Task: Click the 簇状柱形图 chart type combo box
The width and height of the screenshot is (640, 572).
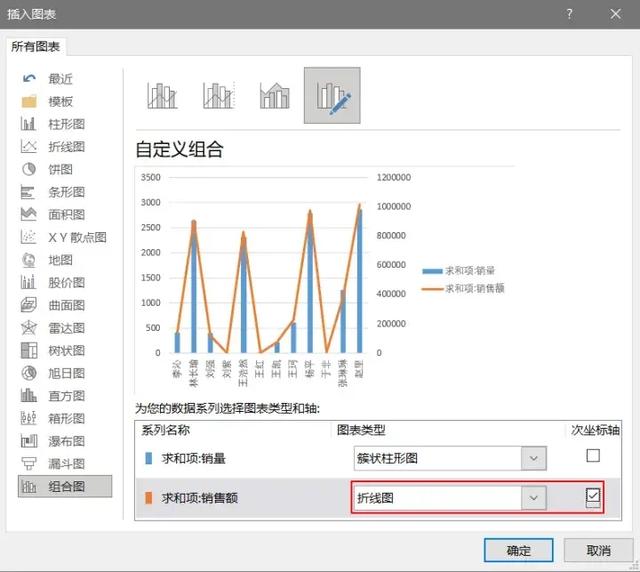Action: tap(450, 458)
